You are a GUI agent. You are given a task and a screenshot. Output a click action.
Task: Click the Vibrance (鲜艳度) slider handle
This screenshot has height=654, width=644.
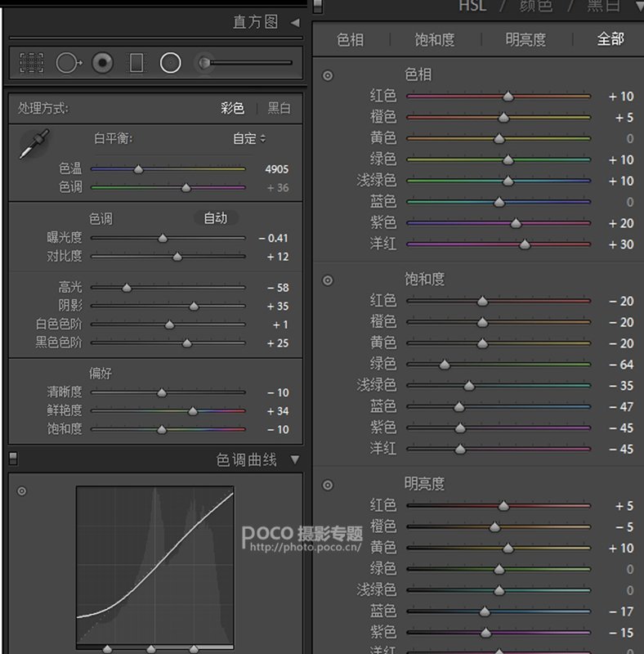tap(193, 412)
